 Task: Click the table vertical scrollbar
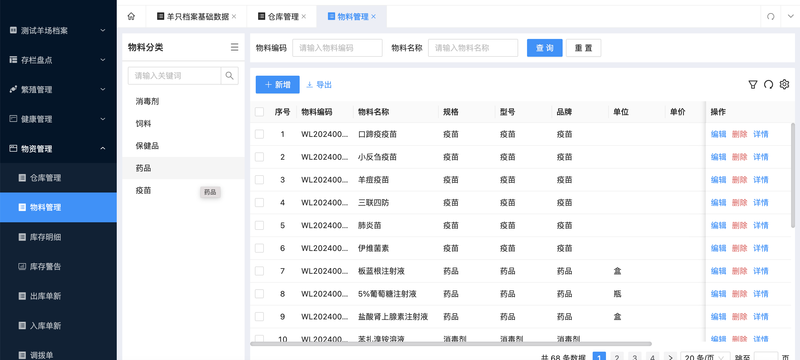[792, 175]
